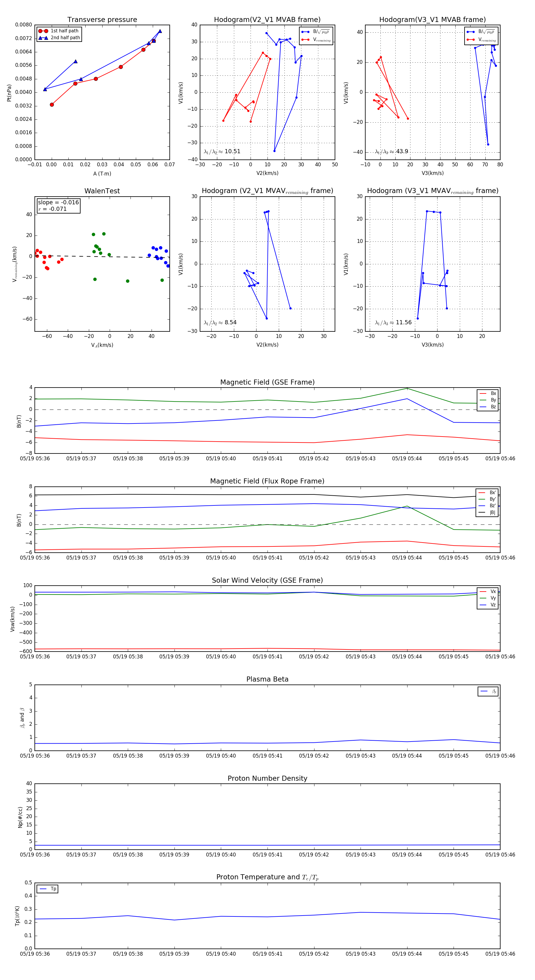Image resolution: width=535 pixels, height=980 pixels.
Task: Click the "r = -0.071" annotation
Action: coord(52,209)
